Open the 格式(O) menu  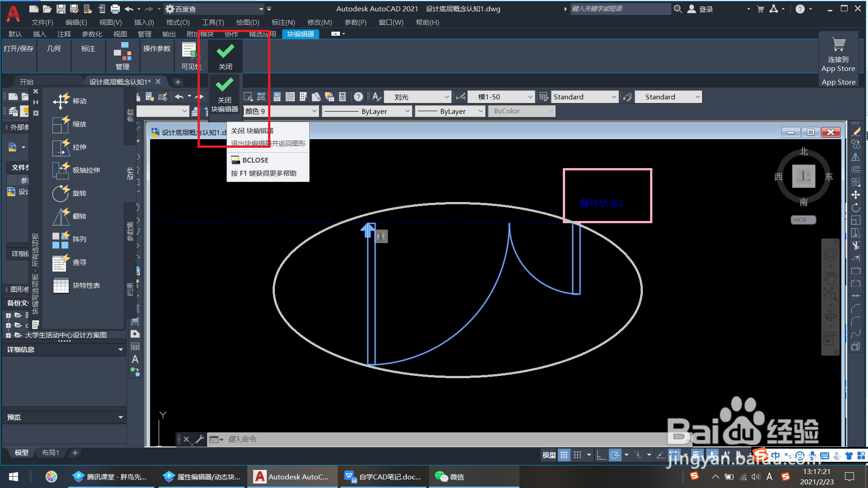[178, 22]
